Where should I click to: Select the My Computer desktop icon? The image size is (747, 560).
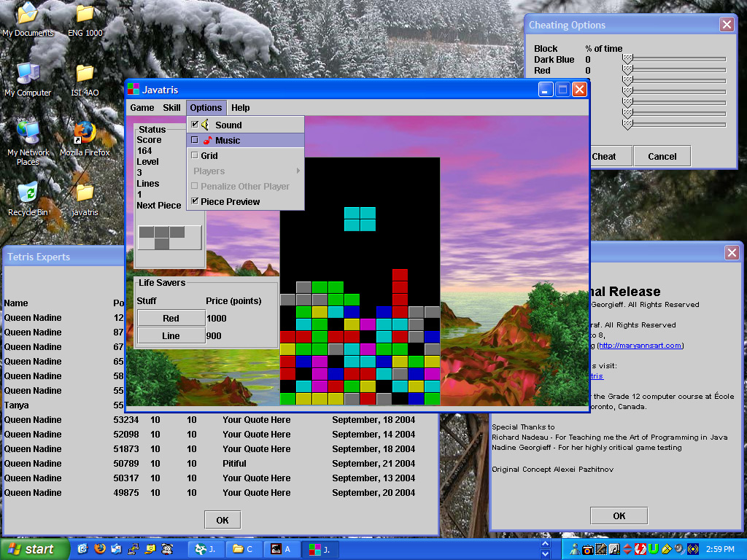coord(28,79)
